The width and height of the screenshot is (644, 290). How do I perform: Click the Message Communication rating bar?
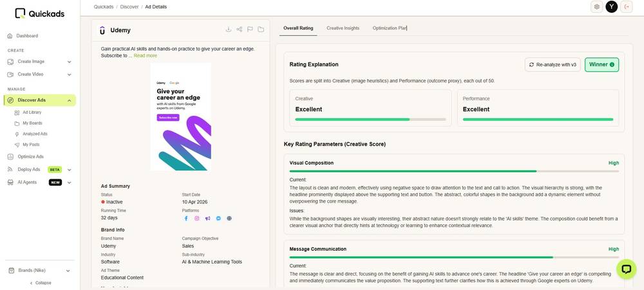pyautogui.click(x=454, y=257)
